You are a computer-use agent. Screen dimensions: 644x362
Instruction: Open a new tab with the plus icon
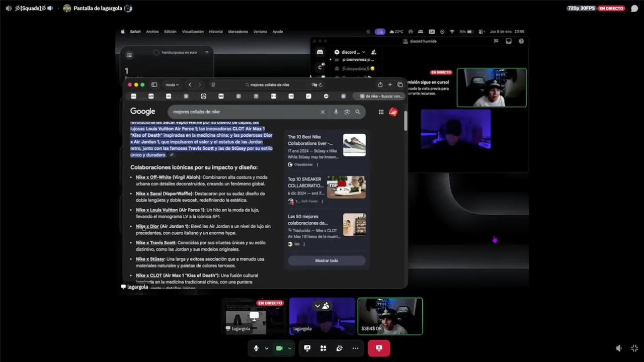click(390, 84)
